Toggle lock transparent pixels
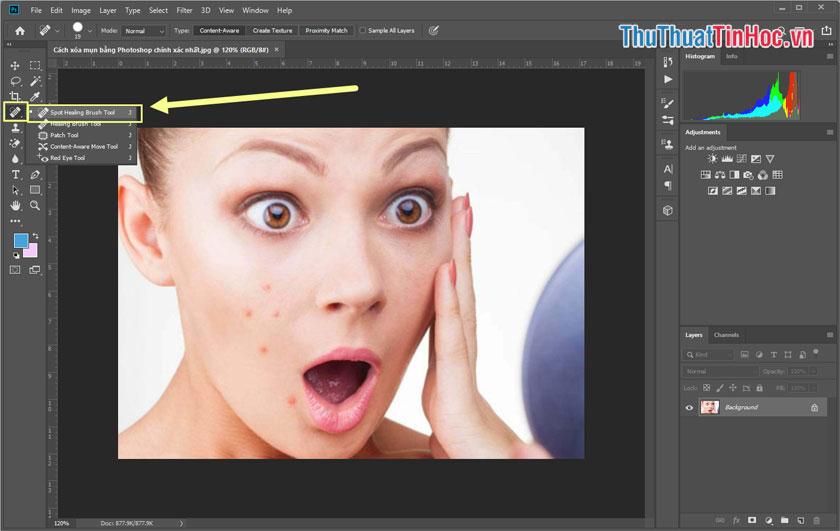Screen dimensions: 840x531 (x=707, y=387)
